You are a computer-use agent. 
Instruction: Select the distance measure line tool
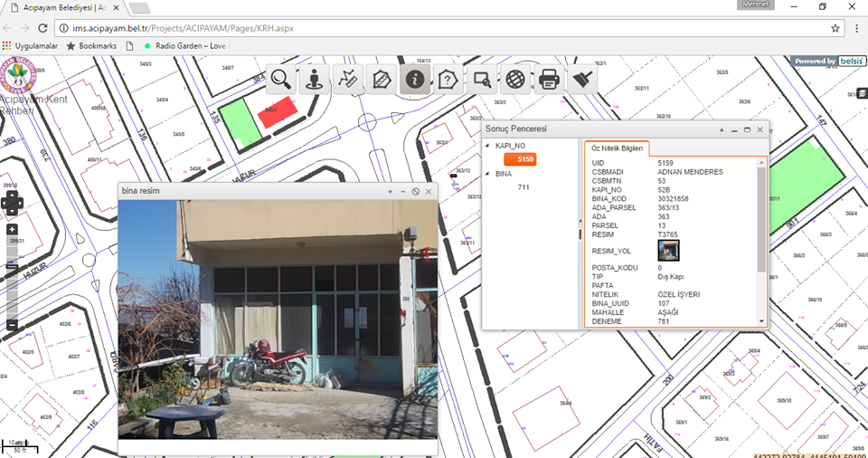[347, 80]
